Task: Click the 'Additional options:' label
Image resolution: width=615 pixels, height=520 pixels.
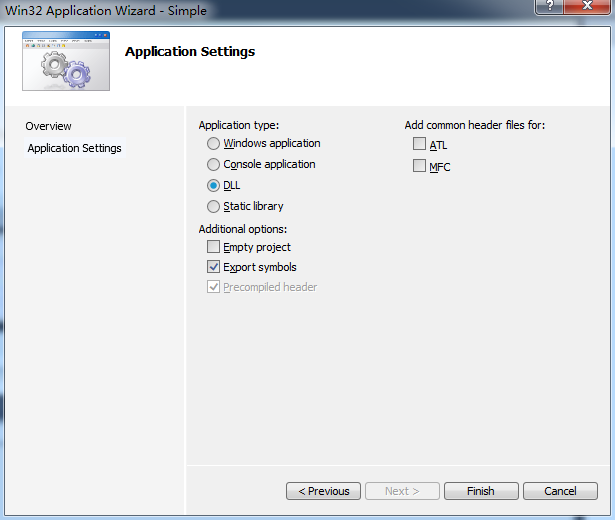Action: 243,229
